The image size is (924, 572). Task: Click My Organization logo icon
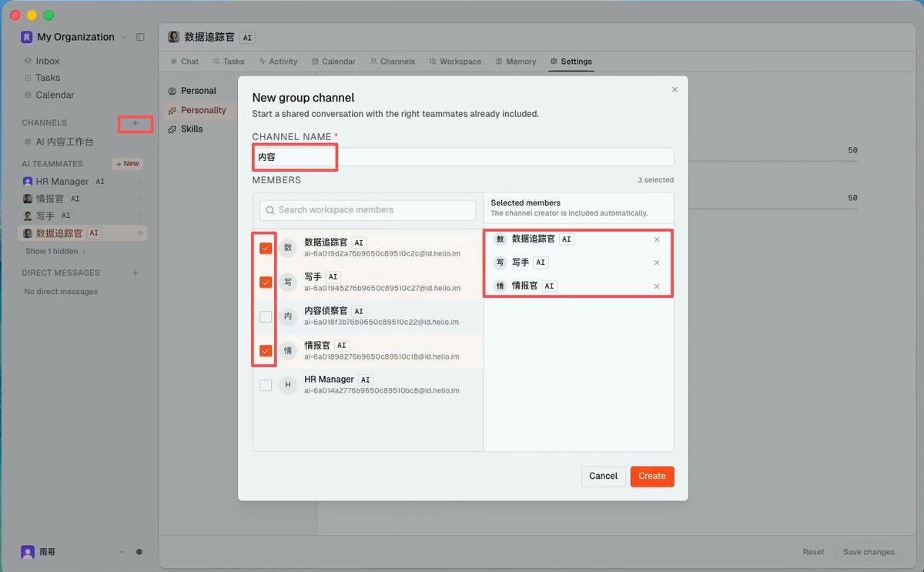pyautogui.click(x=27, y=37)
